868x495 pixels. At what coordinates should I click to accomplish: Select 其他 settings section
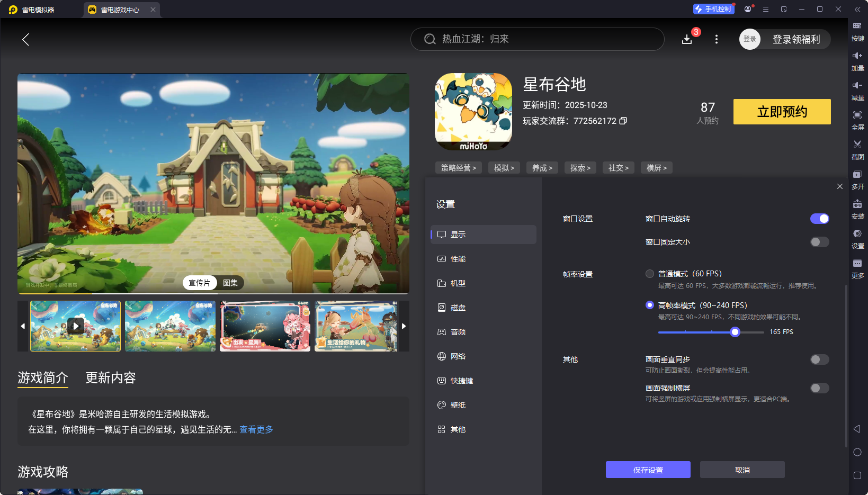point(484,429)
